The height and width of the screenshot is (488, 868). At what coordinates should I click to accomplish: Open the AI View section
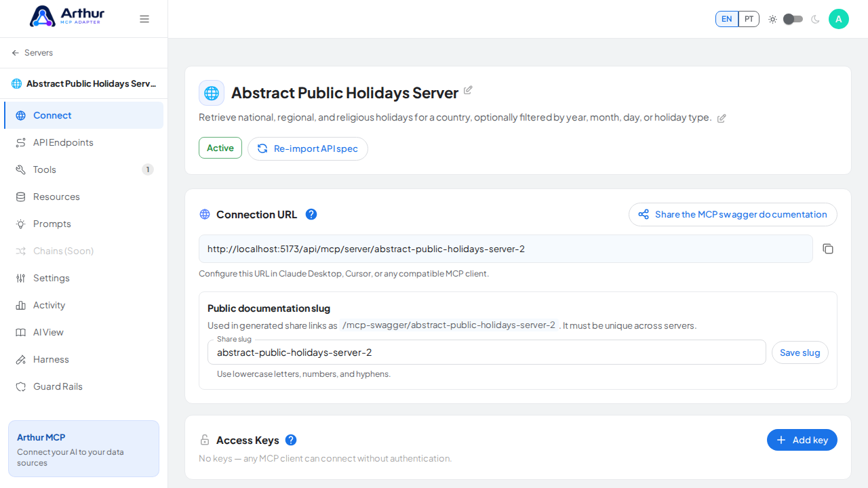(83, 332)
